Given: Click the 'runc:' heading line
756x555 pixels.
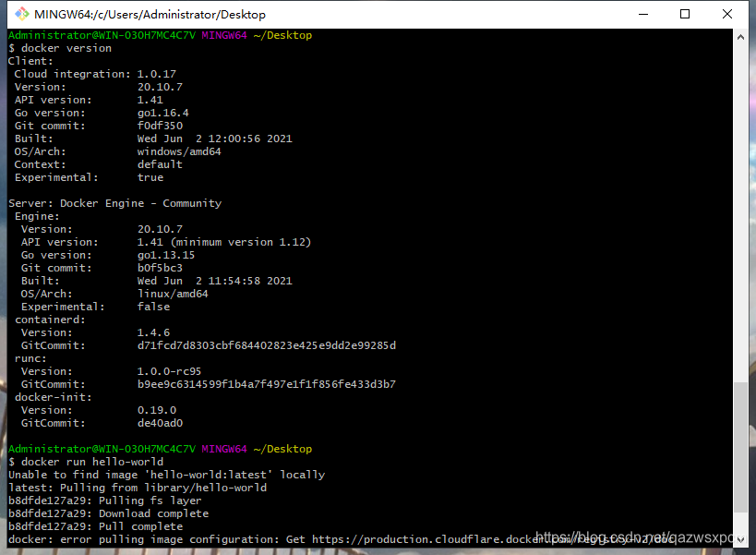Looking at the screenshot, I should (30, 358).
